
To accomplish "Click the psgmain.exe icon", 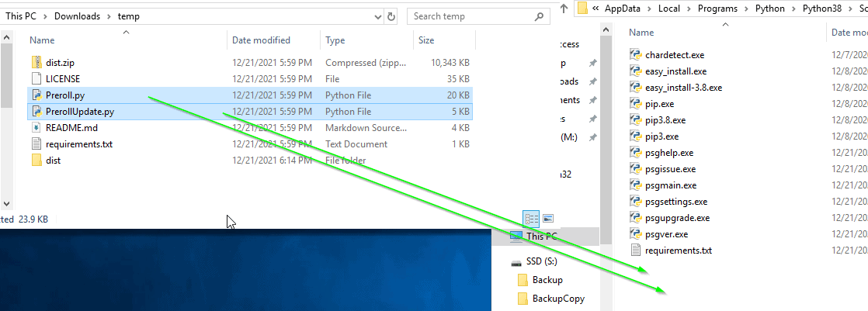I will click(636, 185).
